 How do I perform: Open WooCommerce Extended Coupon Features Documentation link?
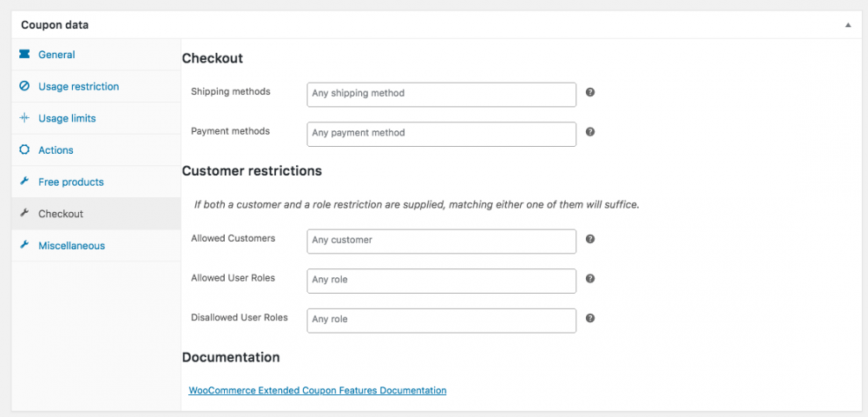click(318, 391)
